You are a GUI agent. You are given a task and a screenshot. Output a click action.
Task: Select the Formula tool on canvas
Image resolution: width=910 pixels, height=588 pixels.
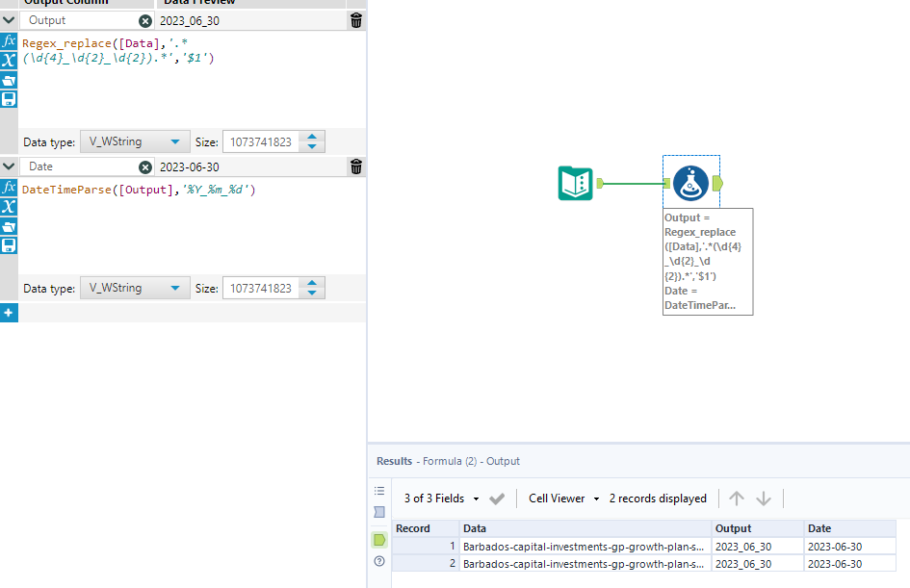(x=690, y=183)
